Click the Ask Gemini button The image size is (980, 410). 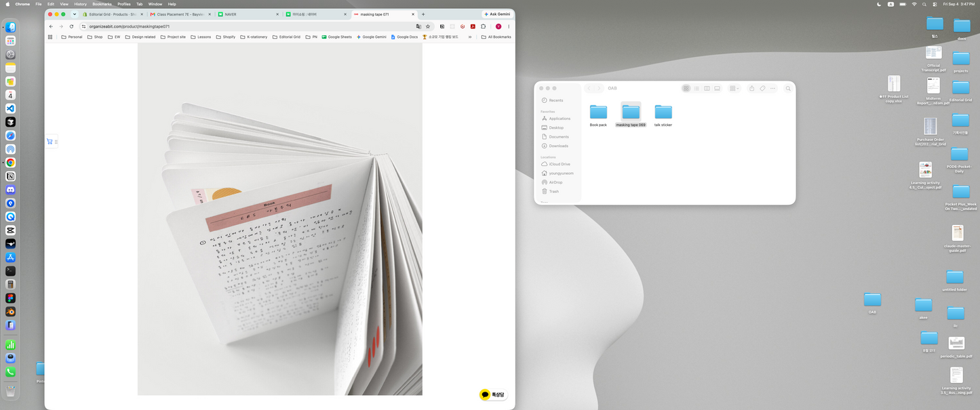pyautogui.click(x=497, y=14)
